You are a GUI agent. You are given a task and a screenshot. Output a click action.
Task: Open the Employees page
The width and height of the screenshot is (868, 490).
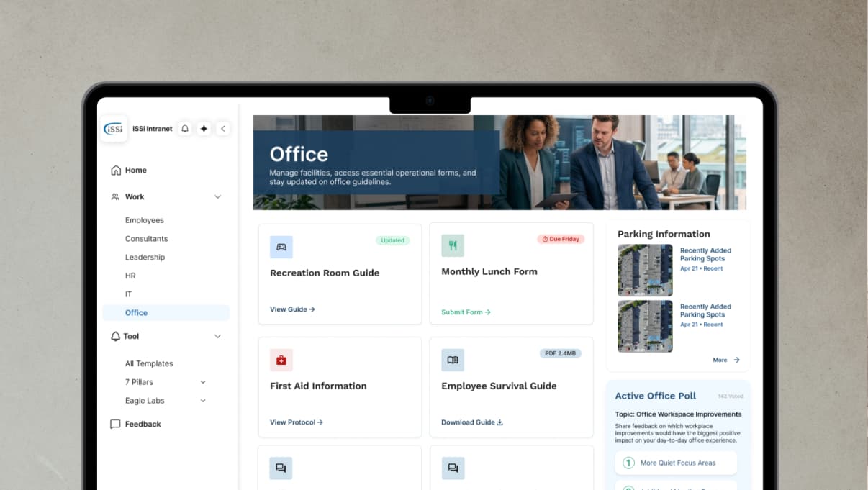[x=145, y=220]
